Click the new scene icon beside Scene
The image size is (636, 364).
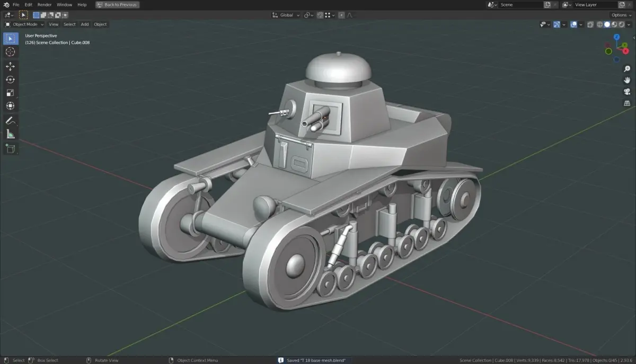click(547, 5)
